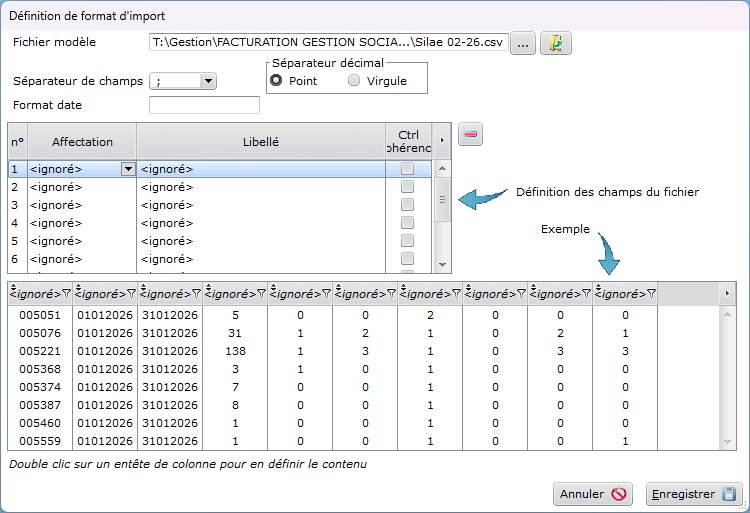
Task: Click the cell containing 005387
Action: 40,405
